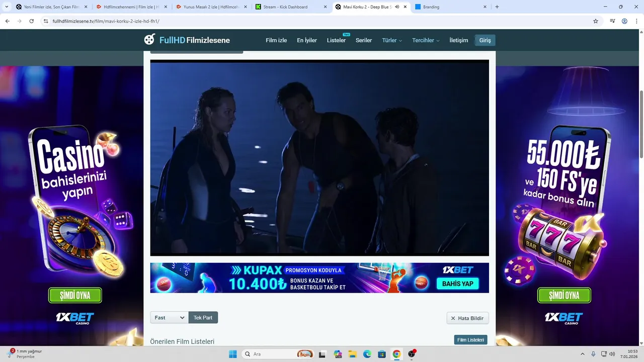
Task: Click the taskbar search box Ara
Action: click(x=278, y=354)
